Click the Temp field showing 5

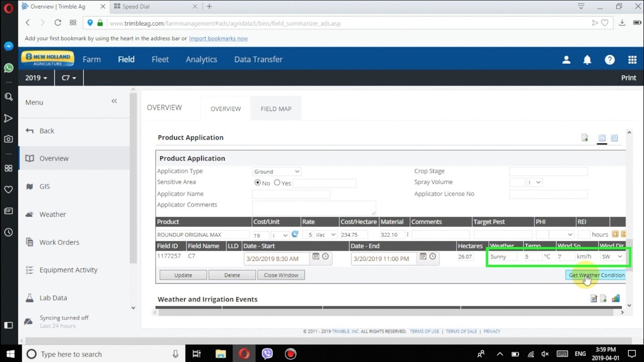[532, 256]
